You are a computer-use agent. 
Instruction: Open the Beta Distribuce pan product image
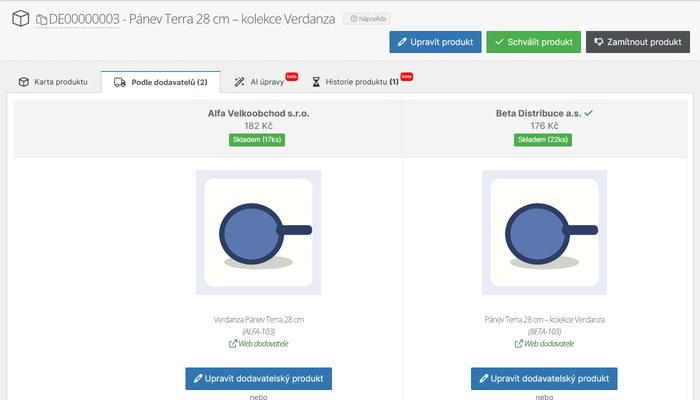point(544,232)
